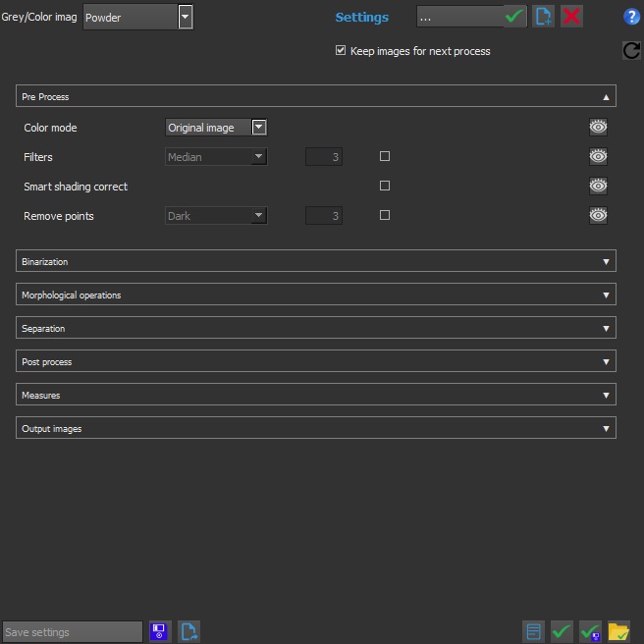Click the Filters label
The width and height of the screenshot is (644, 644).
click(37, 157)
